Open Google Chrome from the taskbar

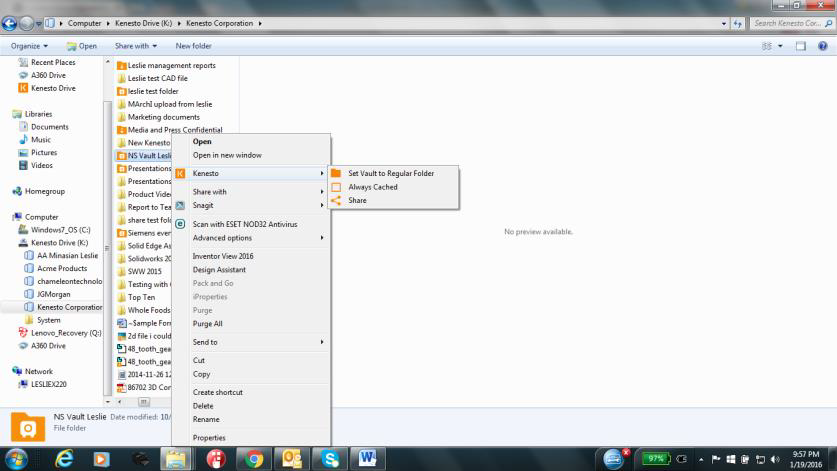(254, 459)
